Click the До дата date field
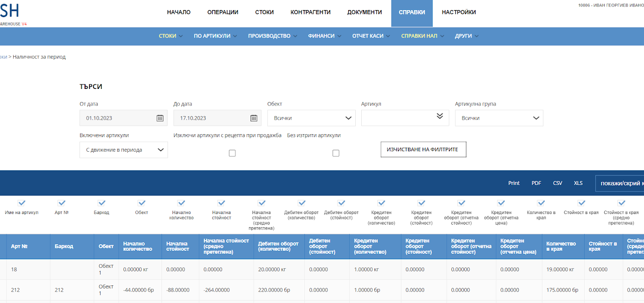The width and height of the screenshot is (644, 303). [217, 118]
